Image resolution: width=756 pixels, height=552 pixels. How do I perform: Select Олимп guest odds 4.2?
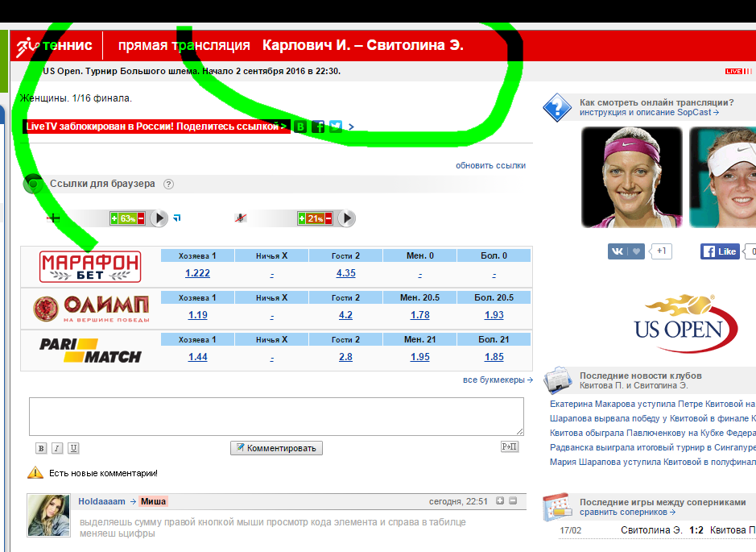click(345, 315)
